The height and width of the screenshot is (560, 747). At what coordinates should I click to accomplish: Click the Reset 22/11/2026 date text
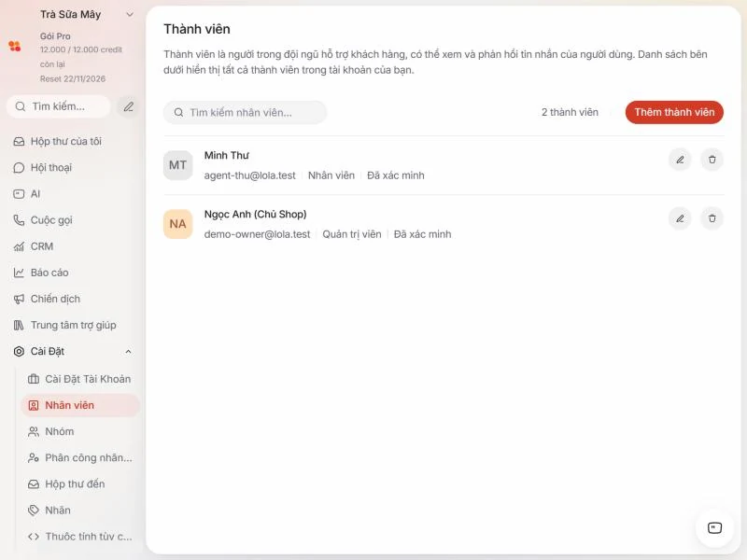click(73, 79)
